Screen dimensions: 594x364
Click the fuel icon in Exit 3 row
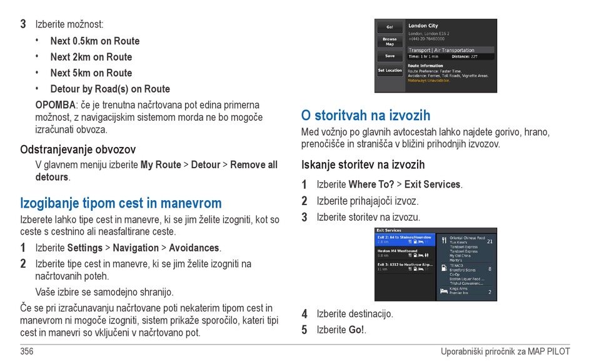point(415,269)
